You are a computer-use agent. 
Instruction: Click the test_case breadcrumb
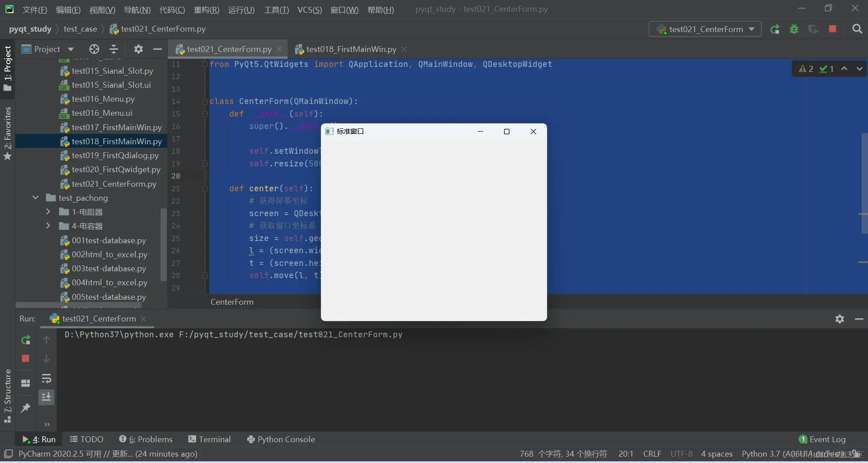click(x=80, y=29)
